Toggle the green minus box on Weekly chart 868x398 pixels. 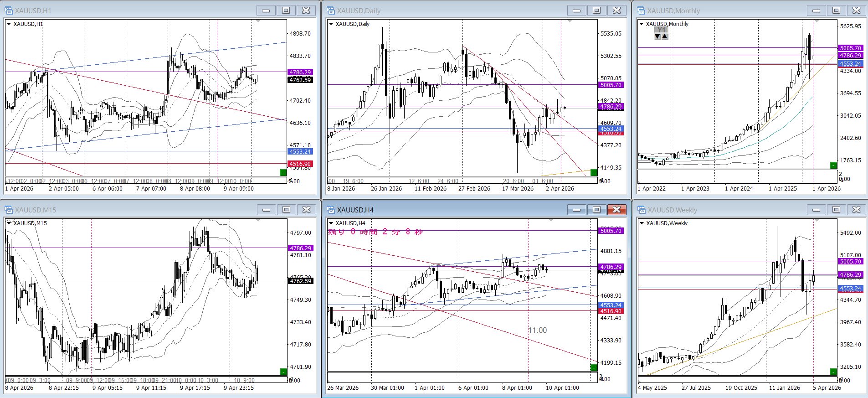click(x=833, y=372)
